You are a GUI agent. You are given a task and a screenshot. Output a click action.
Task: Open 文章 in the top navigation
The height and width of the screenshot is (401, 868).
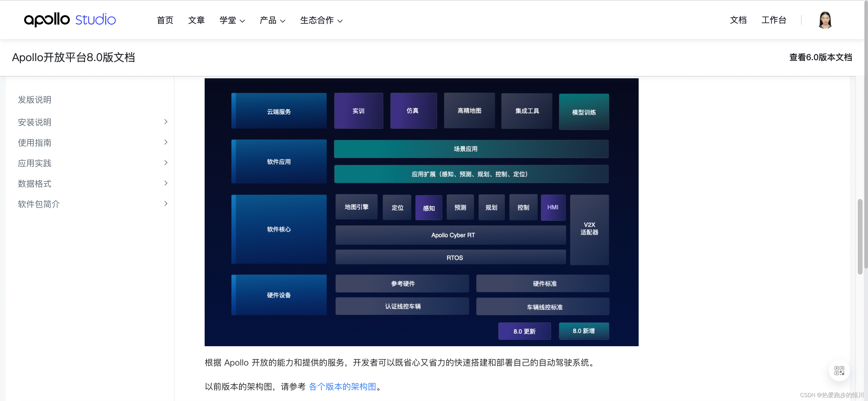(197, 20)
